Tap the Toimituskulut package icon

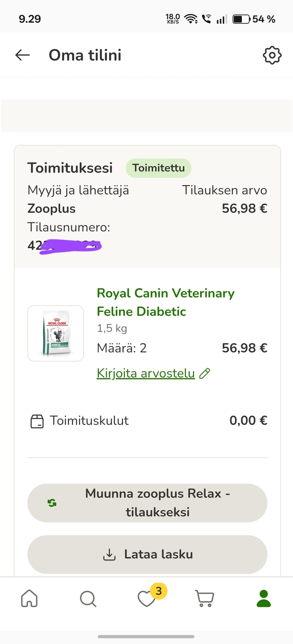(x=37, y=421)
